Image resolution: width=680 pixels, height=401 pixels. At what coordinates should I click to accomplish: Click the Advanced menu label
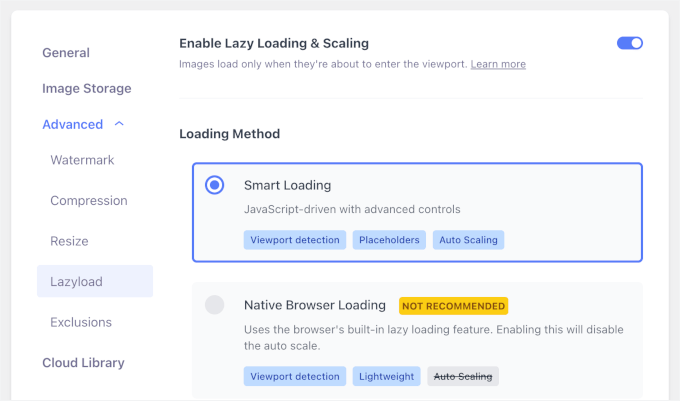click(x=72, y=125)
